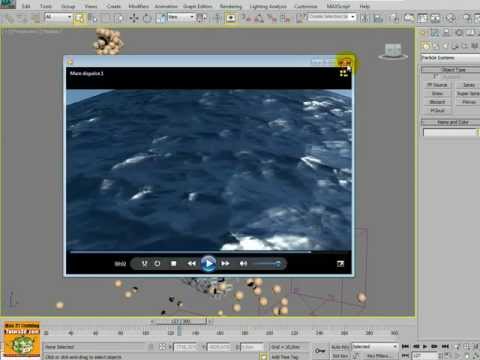Select Geometry category in Create panel
Screen dimensions: 480x360
425,46
